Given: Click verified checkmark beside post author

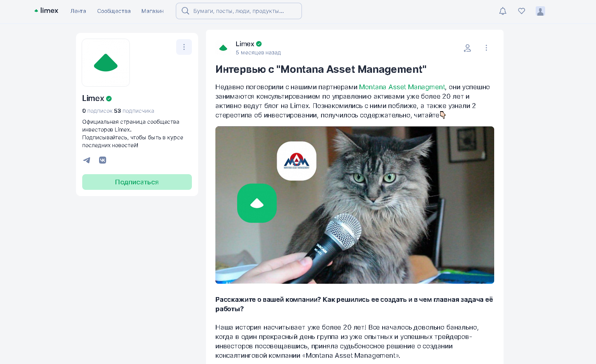Looking at the screenshot, I should pyautogui.click(x=259, y=44).
